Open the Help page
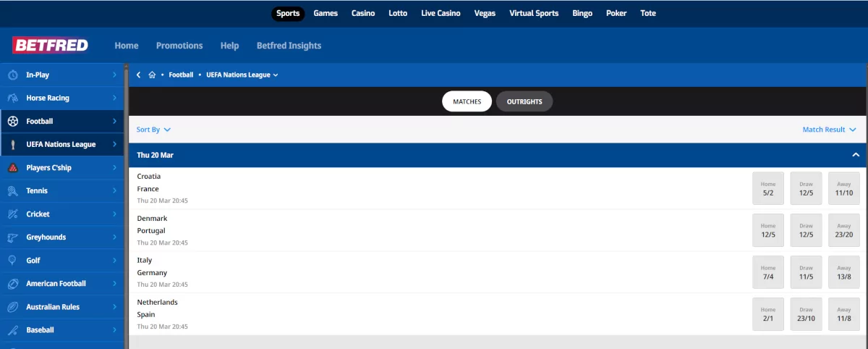Screen dimensions: 868x349 click(x=229, y=46)
